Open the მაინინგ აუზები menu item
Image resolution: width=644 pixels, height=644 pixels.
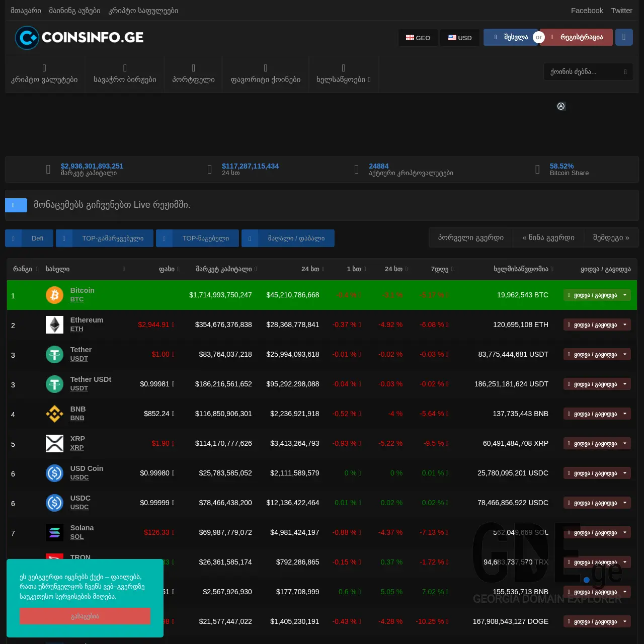pos(74,10)
